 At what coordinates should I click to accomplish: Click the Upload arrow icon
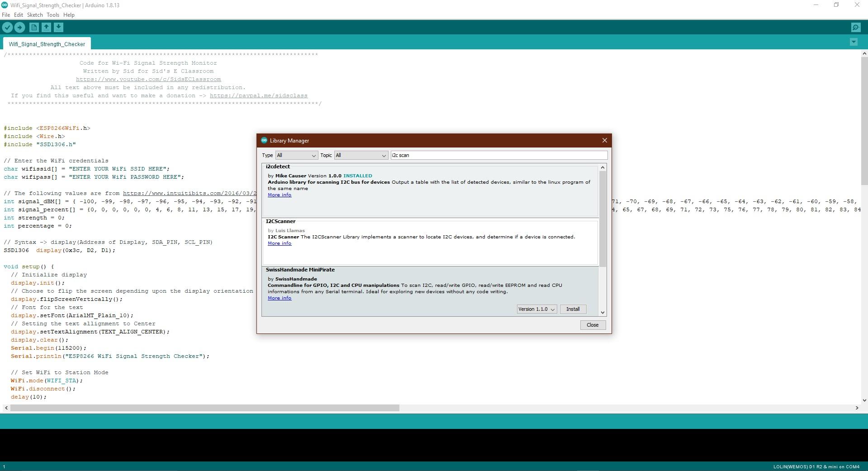click(x=19, y=28)
